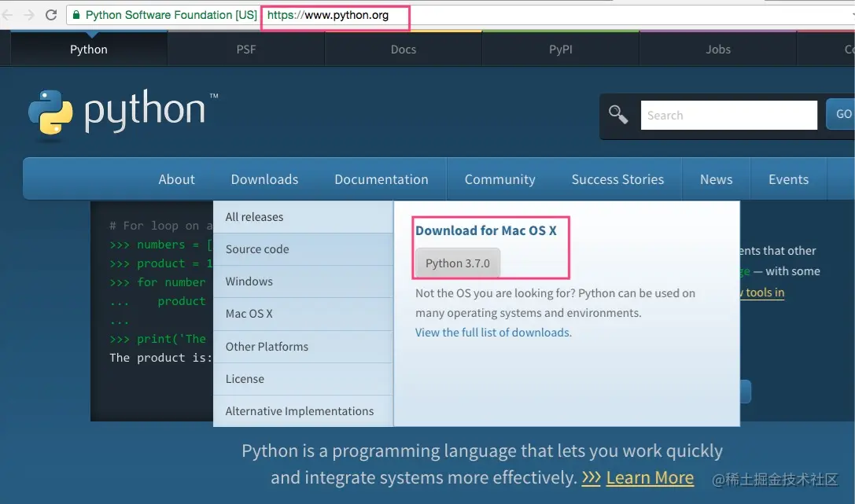
Task: Open Alternative Implementations from the downloads list
Action: 299,410
